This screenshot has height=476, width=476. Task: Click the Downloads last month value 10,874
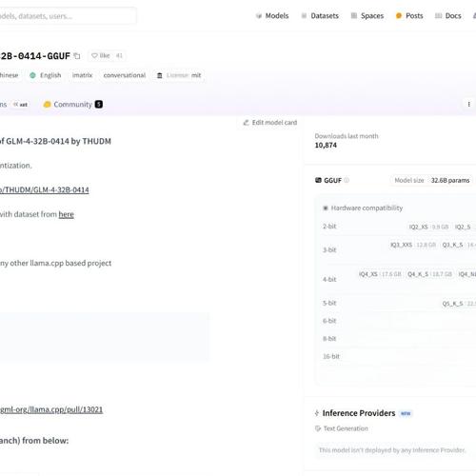[326, 146]
